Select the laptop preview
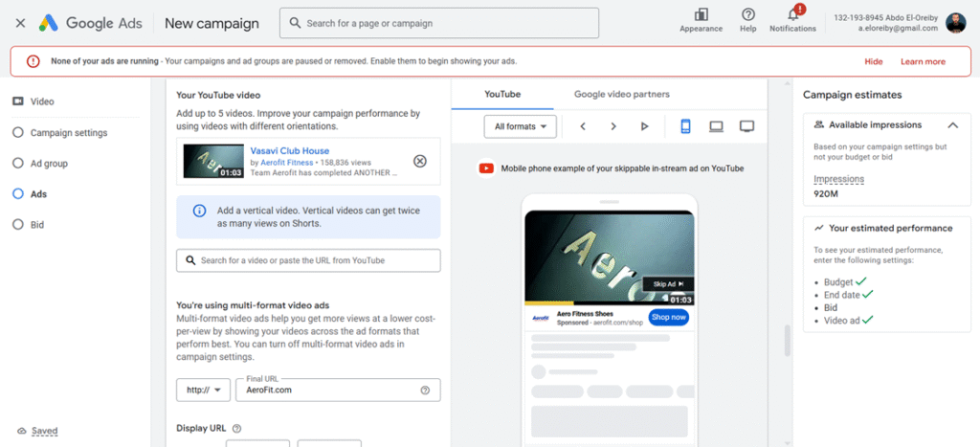The image size is (980, 447). (716, 126)
